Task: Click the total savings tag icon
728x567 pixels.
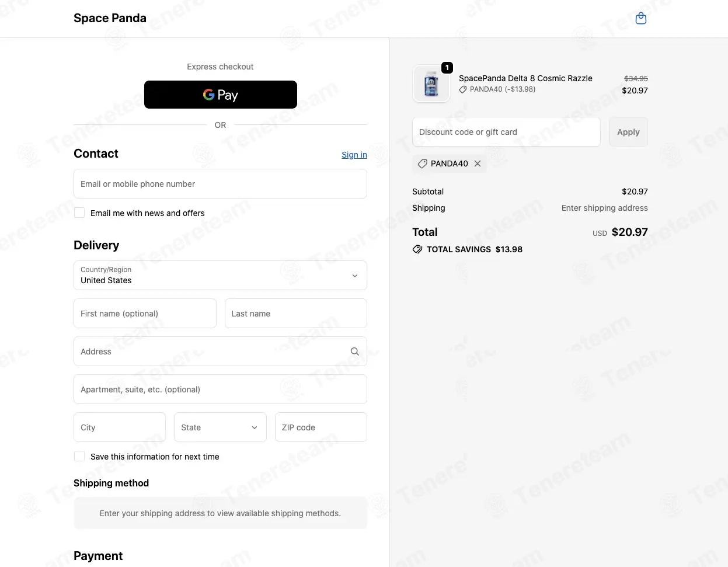Action: (417, 249)
